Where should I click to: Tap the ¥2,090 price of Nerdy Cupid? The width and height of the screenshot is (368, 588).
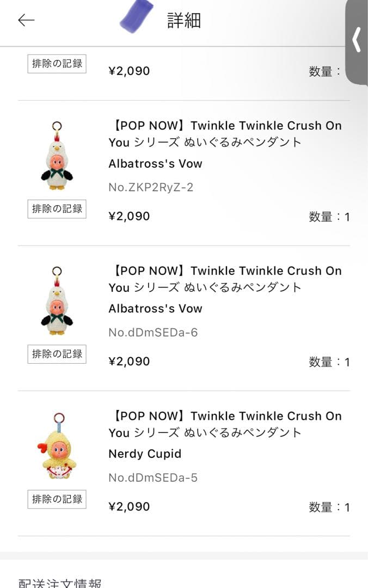pos(129,507)
